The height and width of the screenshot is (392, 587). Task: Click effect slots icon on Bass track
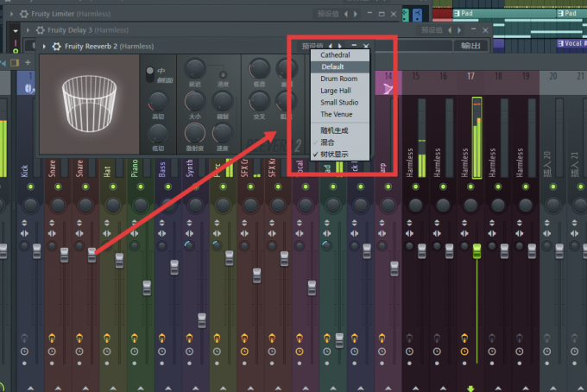coord(161,338)
